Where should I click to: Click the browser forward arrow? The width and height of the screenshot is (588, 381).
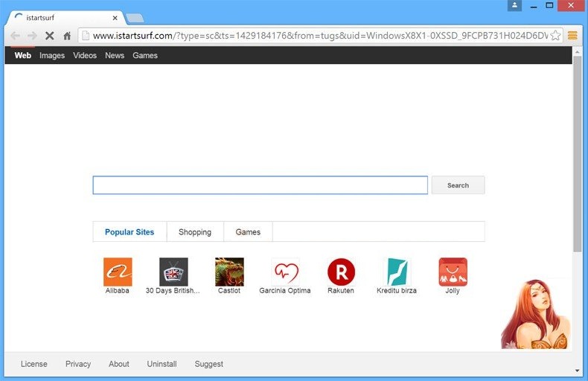(32, 36)
